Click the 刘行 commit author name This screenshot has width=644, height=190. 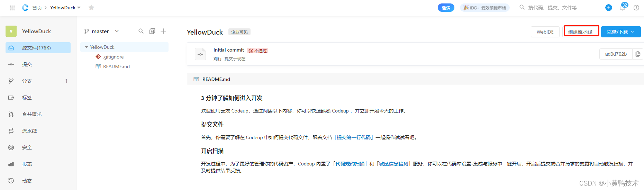[x=218, y=59]
